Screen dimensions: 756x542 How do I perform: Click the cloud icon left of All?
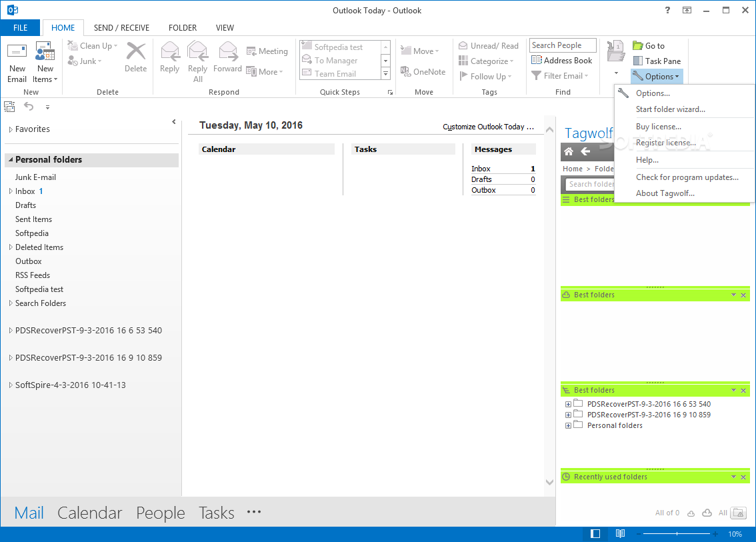(x=707, y=513)
